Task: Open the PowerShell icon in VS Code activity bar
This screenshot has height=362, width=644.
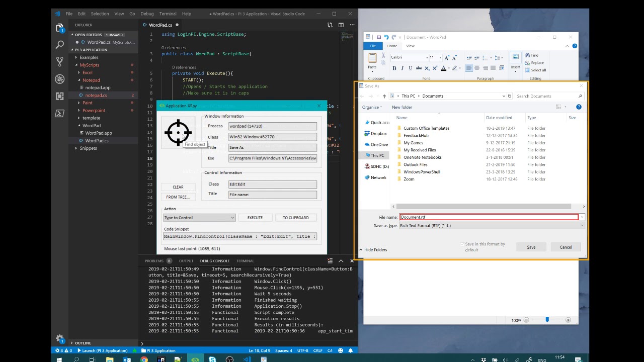Action: 60,113
